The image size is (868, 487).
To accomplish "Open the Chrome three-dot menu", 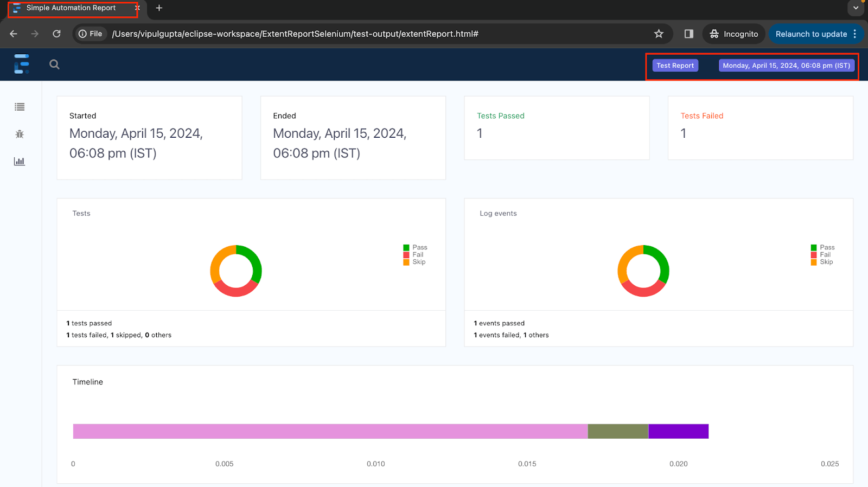I will coord(855,34).
